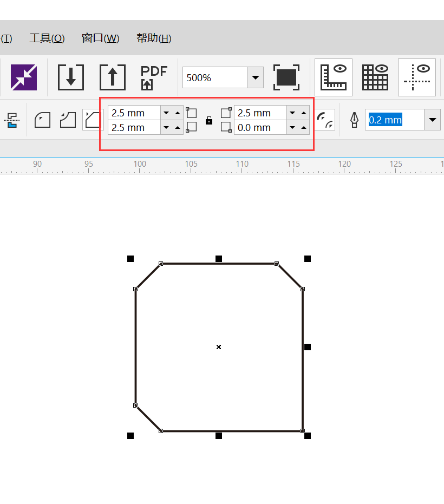Click the Publish to PDF icon
This screenshot has height=504, width=444.
tap(154, 77)
